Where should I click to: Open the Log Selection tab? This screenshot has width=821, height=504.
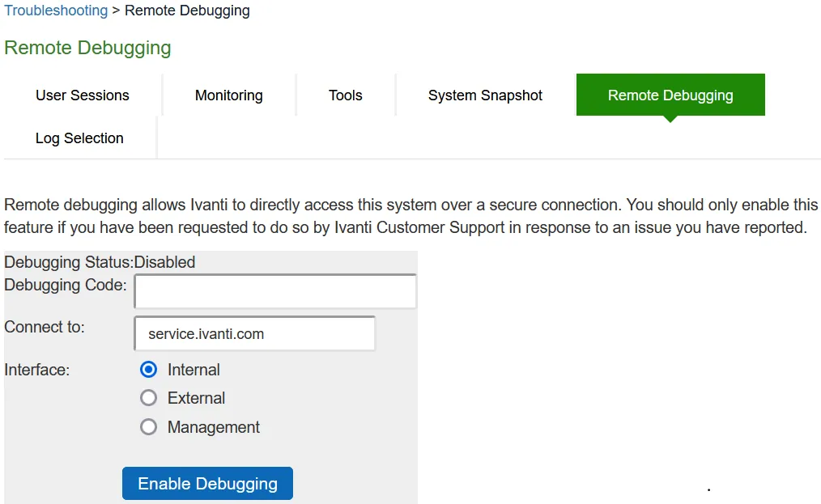(79, 138)
